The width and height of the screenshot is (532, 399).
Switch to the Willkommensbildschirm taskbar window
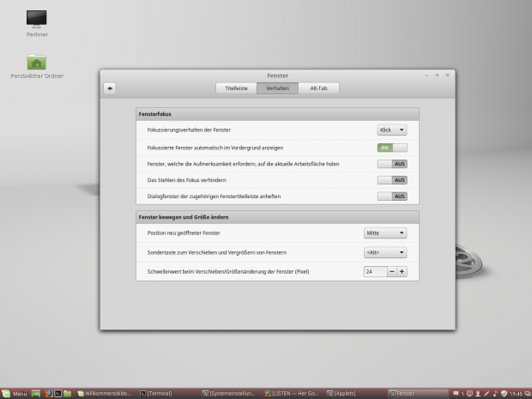[x=105, y=394]
